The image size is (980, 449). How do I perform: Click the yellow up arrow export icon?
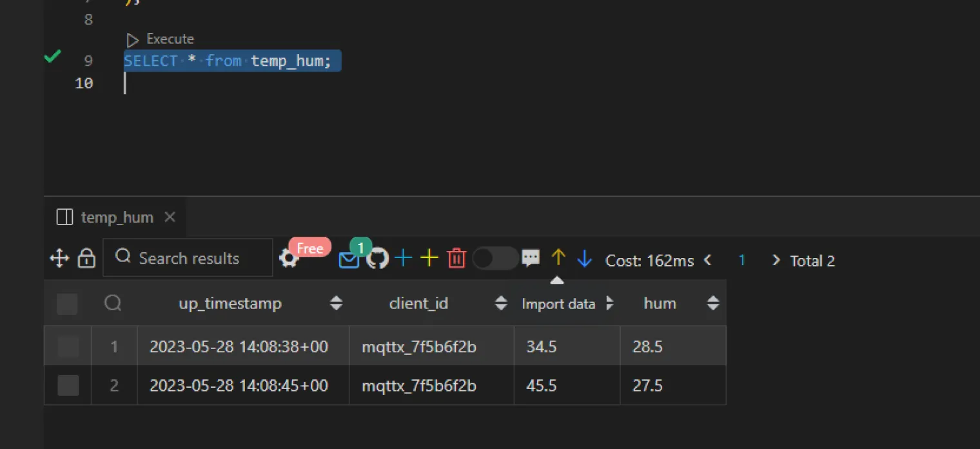coord(558,258)
